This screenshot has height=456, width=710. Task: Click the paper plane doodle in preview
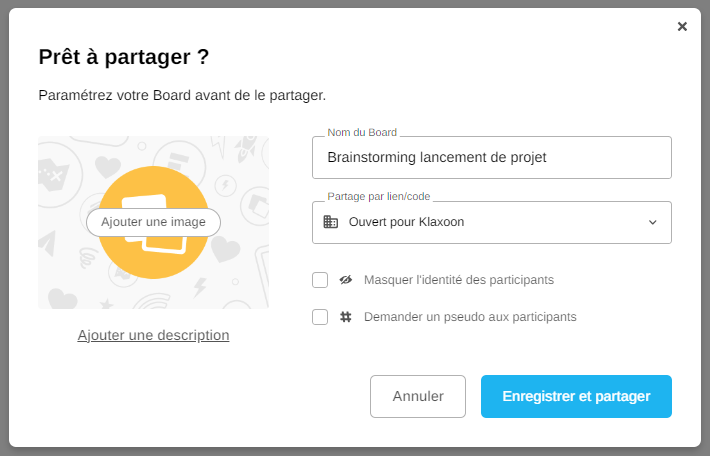pos(47,241)
